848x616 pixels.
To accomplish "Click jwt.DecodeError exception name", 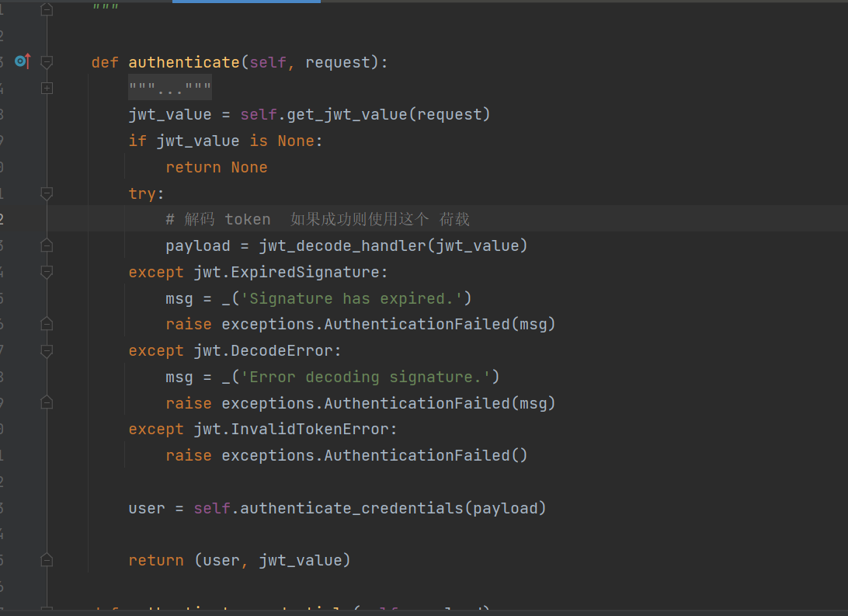I will click(x=263, y=350).
